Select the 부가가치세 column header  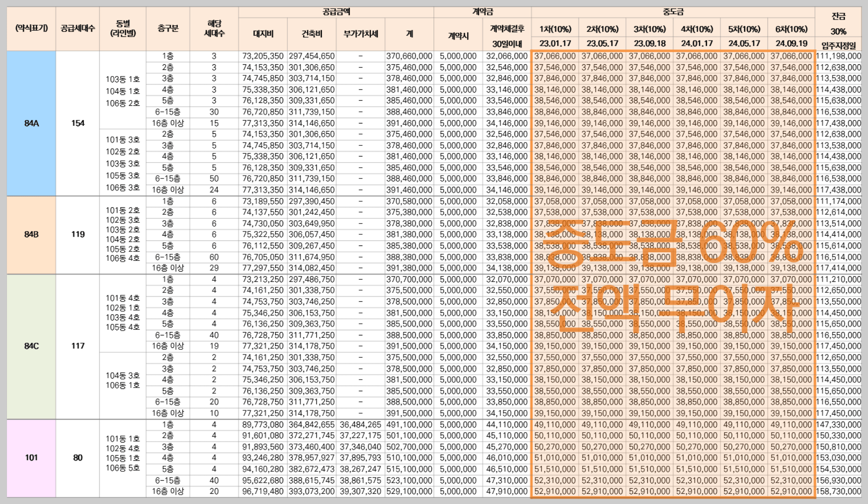(361, 34)
